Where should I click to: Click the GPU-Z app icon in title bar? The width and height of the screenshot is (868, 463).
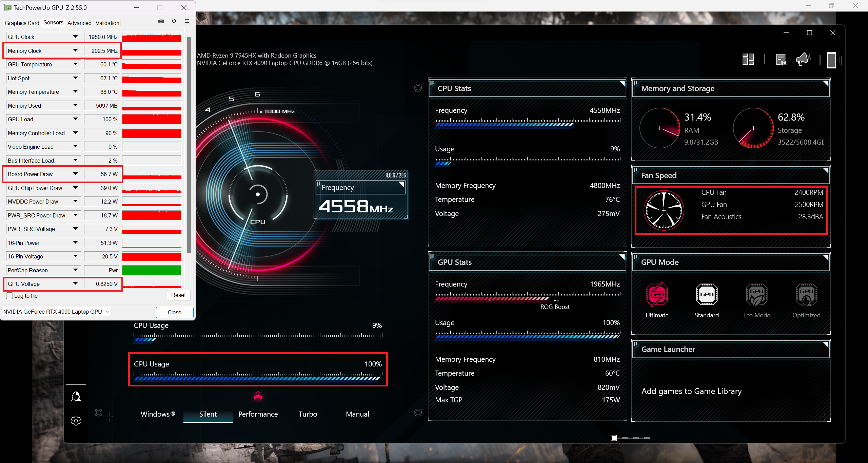pos(7,7)
